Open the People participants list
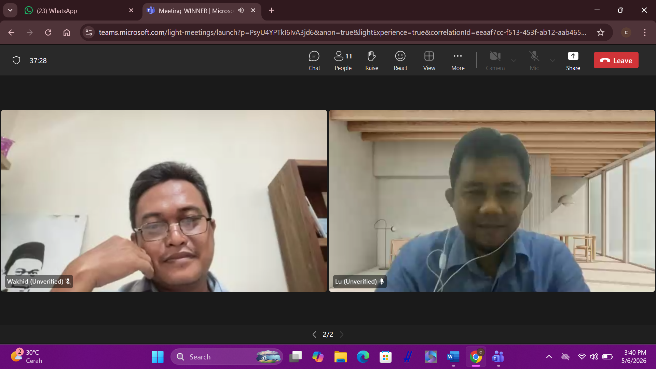 343,60
